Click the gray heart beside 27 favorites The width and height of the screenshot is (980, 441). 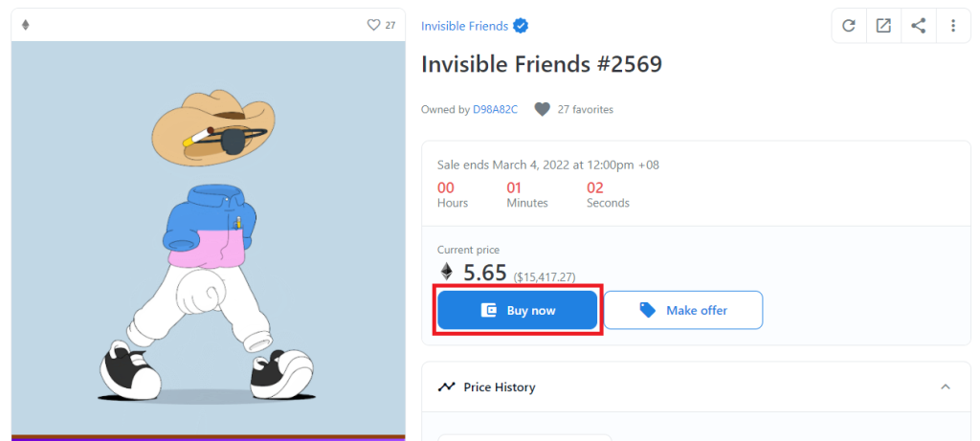pos(542,109)
